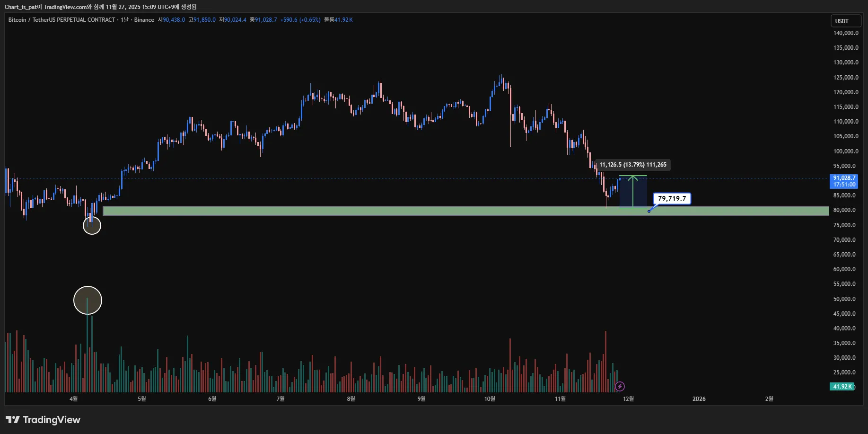Open the USDT currency selector
The width and height of the screenshot is (868, 434).
[845, 21]
